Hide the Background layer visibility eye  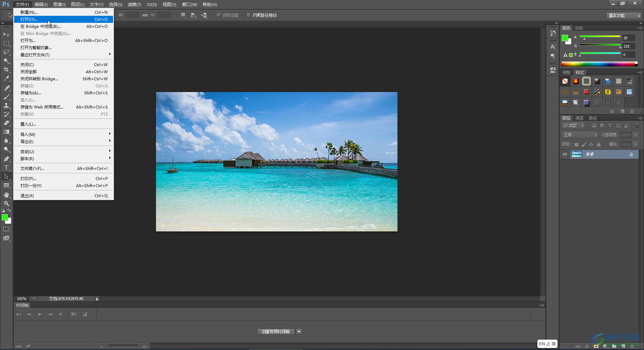click(565, 154)
